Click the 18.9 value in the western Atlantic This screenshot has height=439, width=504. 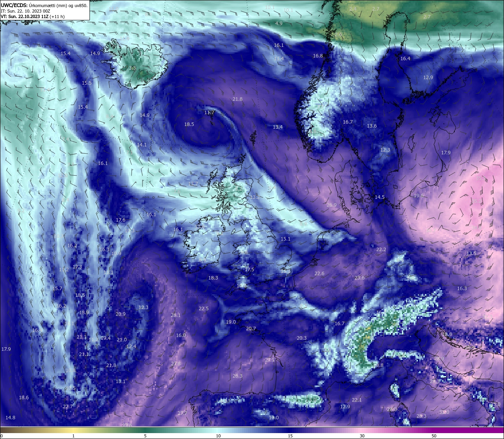point(84,313)
